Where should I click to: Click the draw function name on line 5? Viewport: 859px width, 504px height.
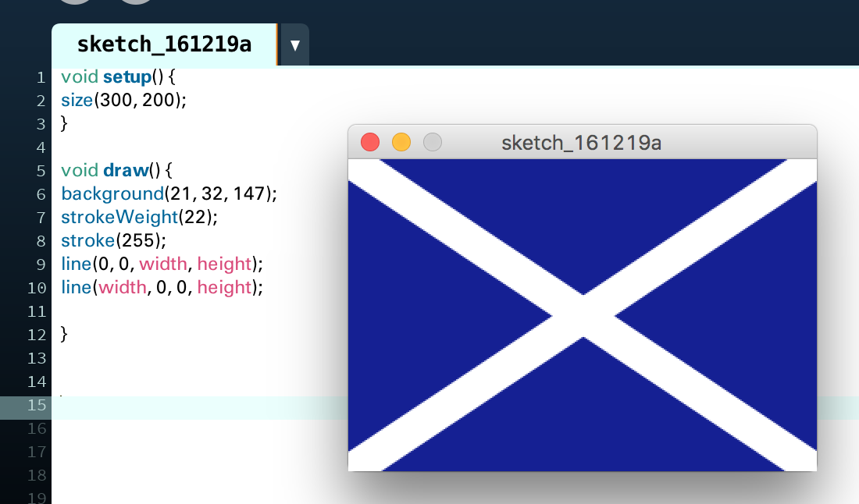(x=126, y=170)
